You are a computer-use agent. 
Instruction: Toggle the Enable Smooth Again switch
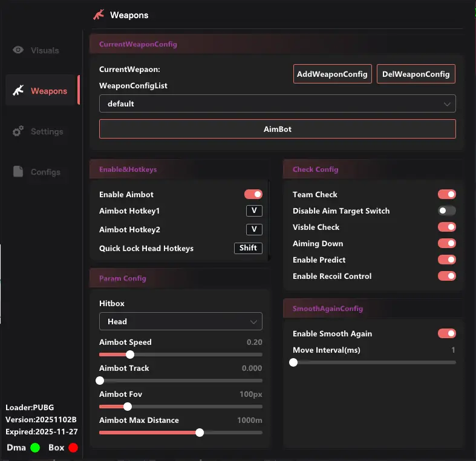point(446,333)
